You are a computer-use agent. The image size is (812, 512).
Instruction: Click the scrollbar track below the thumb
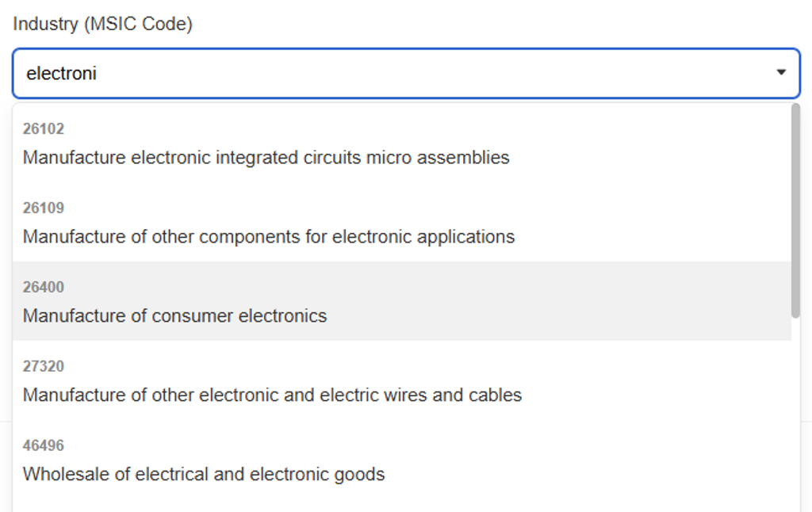pos(795,412)
